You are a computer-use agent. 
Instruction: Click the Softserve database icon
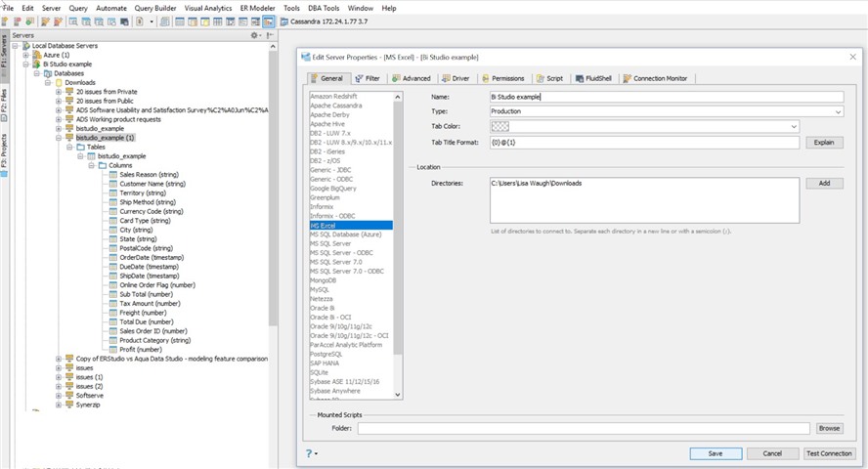click(x=69, y=396)
